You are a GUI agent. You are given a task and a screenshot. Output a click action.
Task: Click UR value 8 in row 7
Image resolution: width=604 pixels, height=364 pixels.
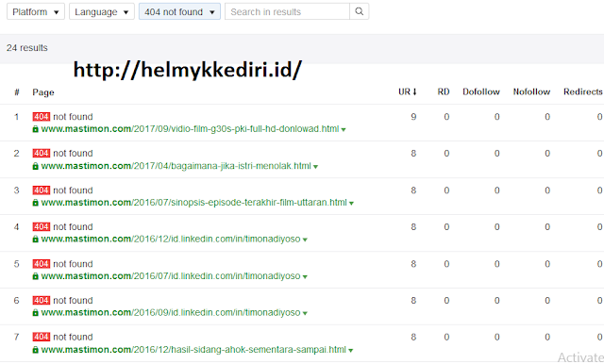413,337
